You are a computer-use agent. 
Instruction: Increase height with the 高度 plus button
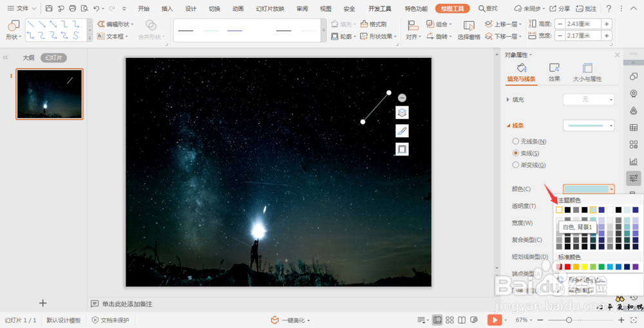coord(607,24)
